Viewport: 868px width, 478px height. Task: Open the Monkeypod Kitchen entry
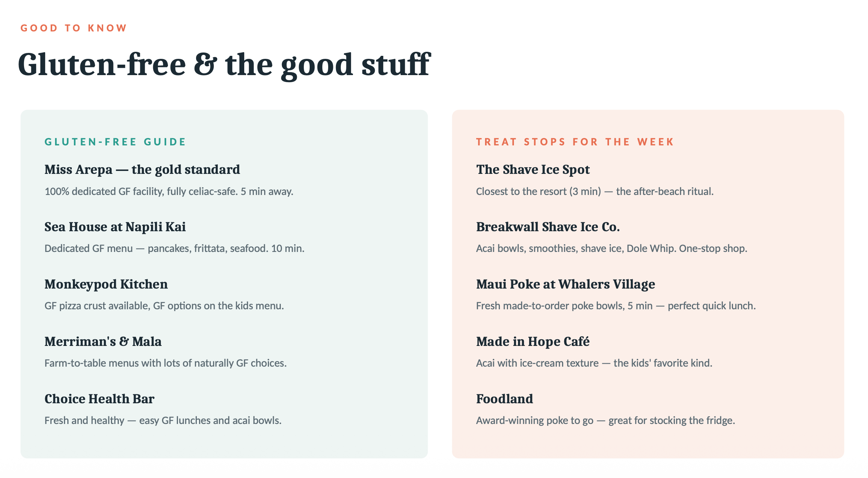106,284
